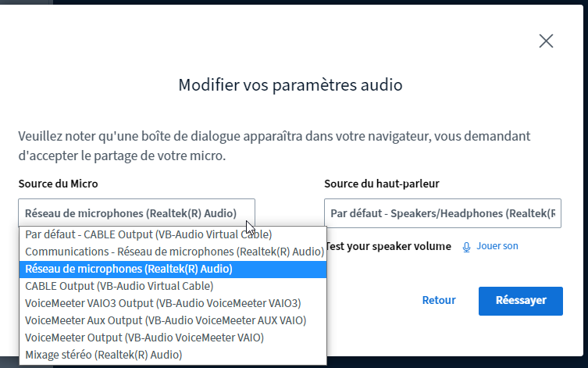Click the microphone icon beside Jouer son
Screen dimensions: 588x368
click(466, 247)
